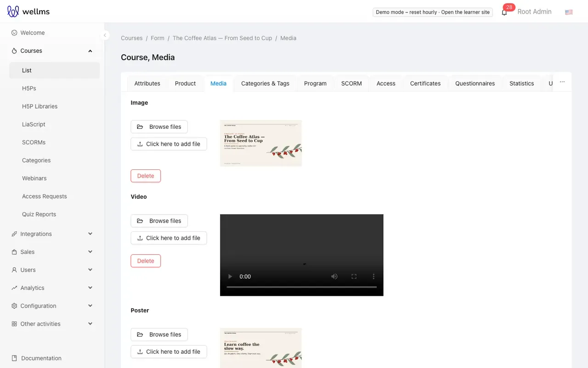The image size is (588, 368).
Task: Switch to the Attributes tab
Action: (x=147, y=83)
